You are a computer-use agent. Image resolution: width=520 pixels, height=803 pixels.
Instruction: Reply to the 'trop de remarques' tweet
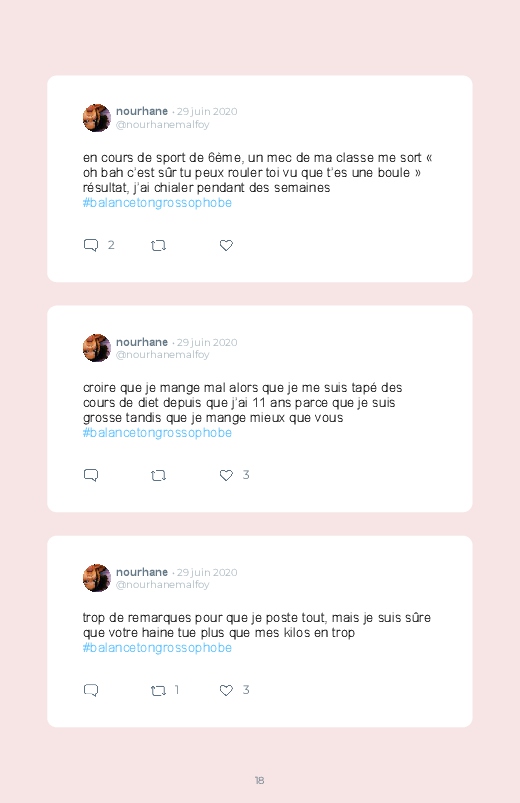click(x=91, y=690)
